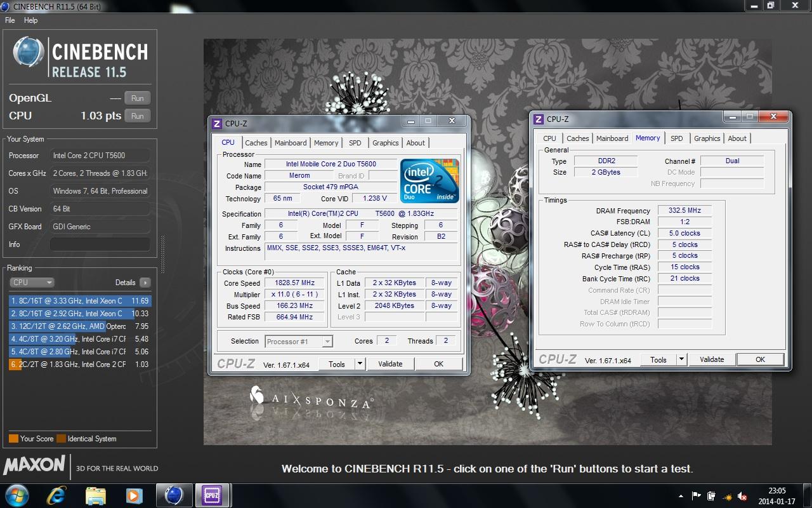
Task: Click the DRAM Frequency value 332.5 MHz
Action: coord(684,210)
